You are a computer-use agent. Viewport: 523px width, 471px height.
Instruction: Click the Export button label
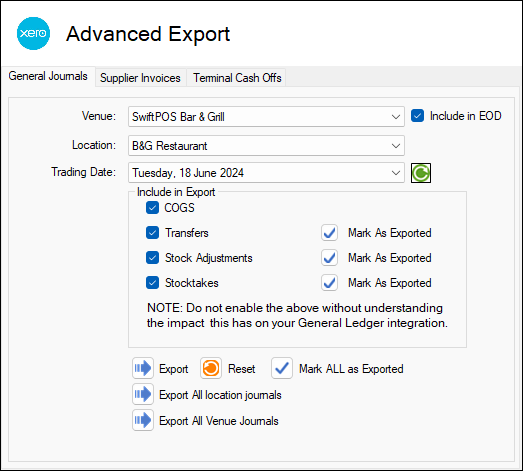(173, 369)
